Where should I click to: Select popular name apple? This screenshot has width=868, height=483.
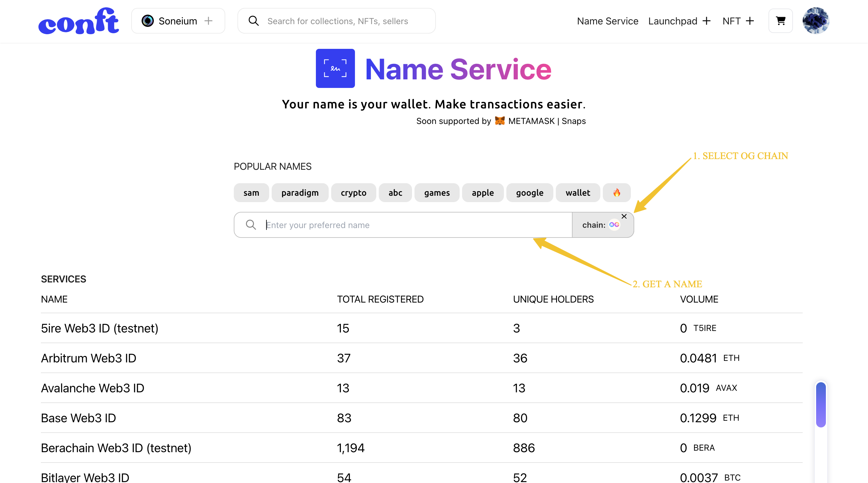click(483, 193)
